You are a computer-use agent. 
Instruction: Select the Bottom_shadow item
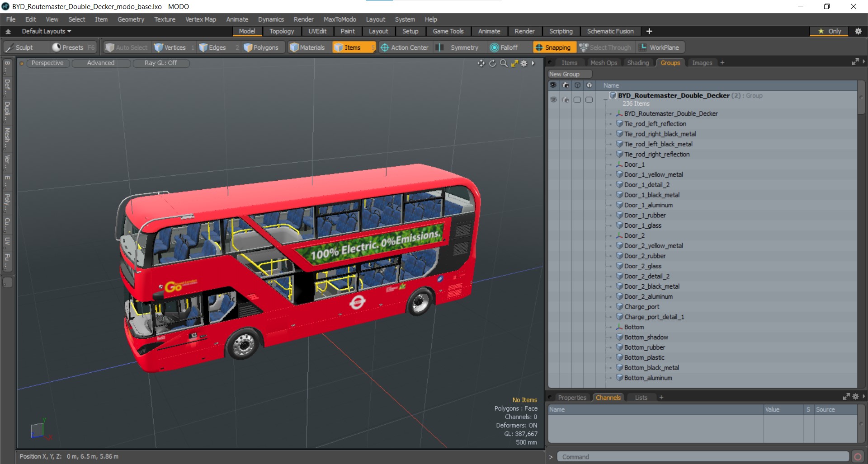click(646, 337)
